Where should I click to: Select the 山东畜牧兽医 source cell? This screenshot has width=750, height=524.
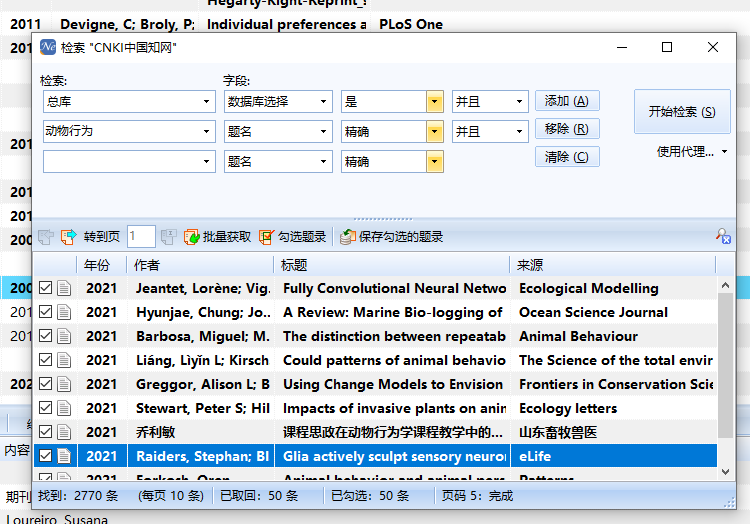(x=613, y=432)
